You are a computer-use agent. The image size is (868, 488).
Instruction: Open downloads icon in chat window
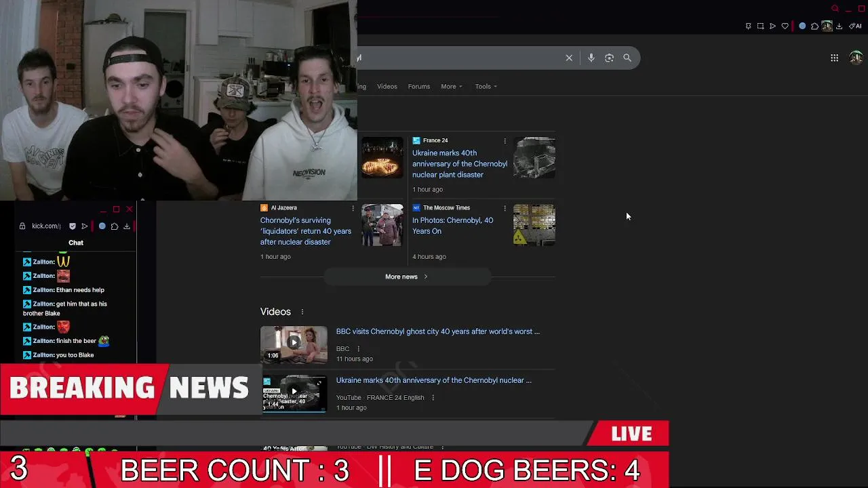127,226
